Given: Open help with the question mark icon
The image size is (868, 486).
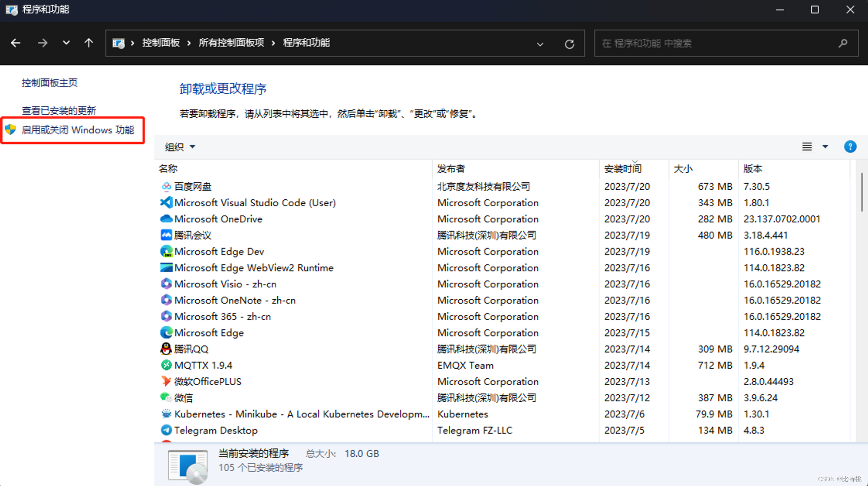Looking at the screenshot, I should pos(850,147).
